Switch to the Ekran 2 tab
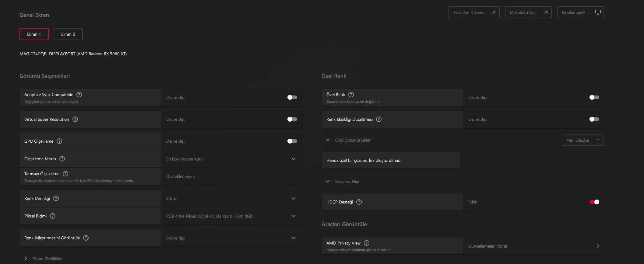Screen dimensions: 644x264 tap(68, 34)
